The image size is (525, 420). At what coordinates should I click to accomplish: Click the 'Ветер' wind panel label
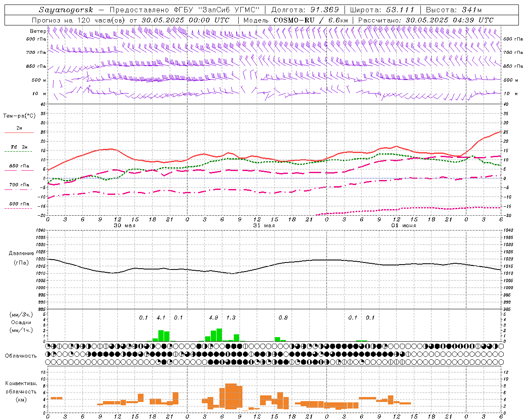pyautogui.click(x=38, y=31)
